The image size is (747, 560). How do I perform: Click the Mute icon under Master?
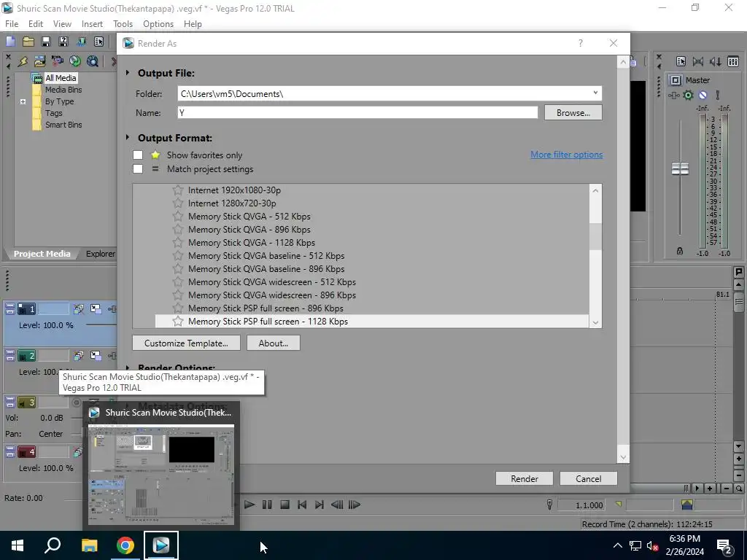703,96
